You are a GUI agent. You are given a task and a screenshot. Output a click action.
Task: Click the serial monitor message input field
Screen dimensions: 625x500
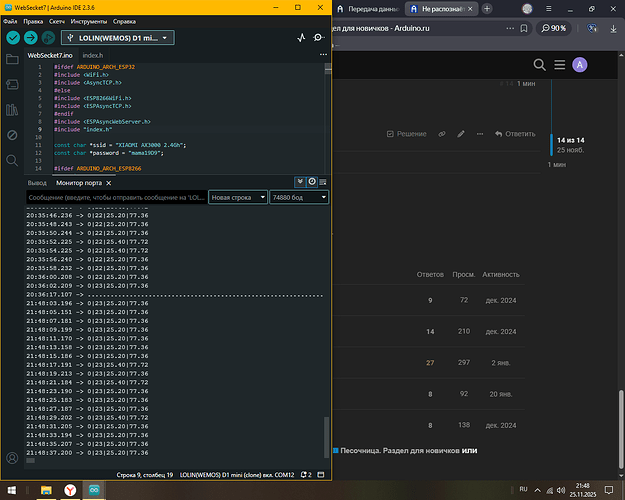click(x=115, y=198)
